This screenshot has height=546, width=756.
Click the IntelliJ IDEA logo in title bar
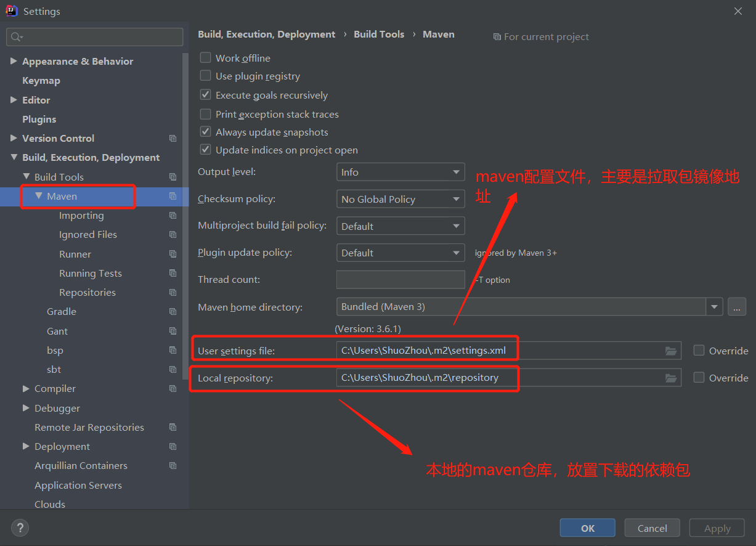pyautogui.click(x=10, y=11)
